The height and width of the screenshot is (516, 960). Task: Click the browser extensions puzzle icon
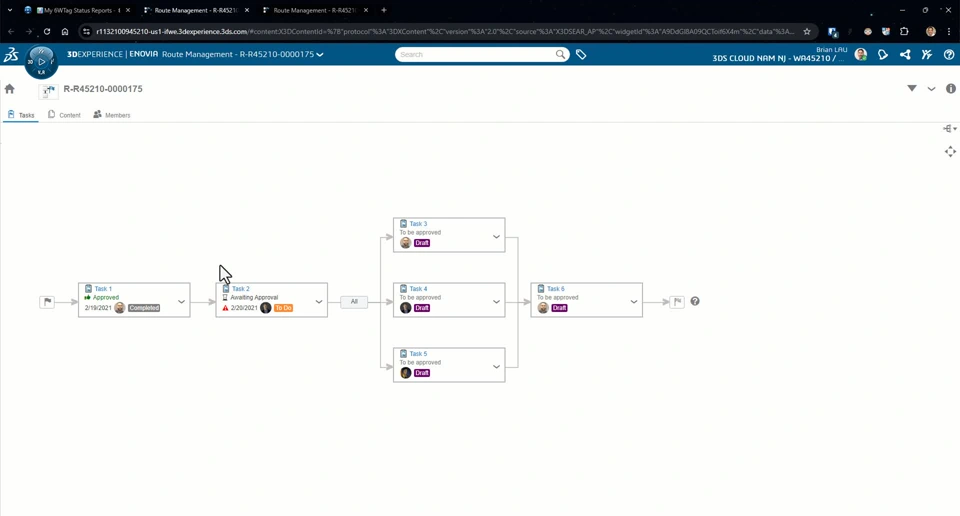tap(904, 31)
